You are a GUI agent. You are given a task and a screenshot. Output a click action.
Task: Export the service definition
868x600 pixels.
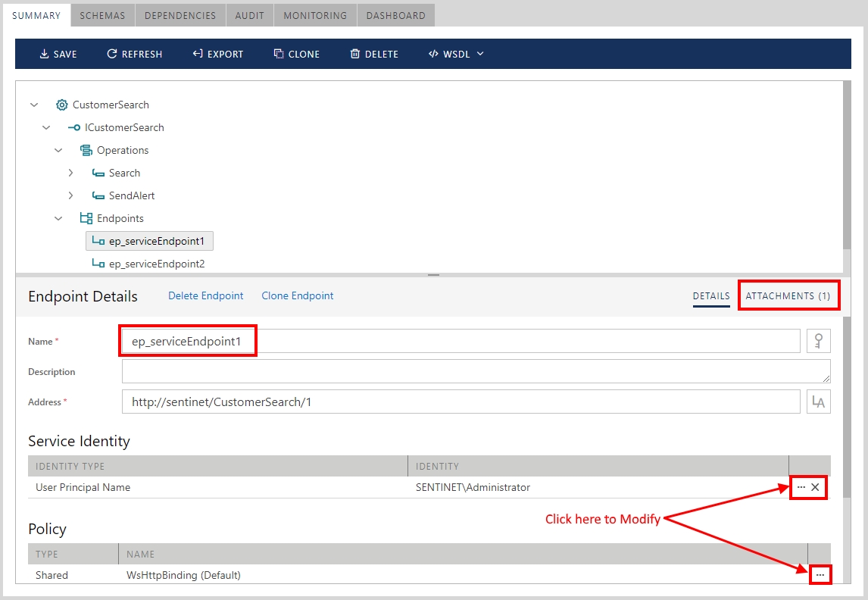[x=217, y=54]
